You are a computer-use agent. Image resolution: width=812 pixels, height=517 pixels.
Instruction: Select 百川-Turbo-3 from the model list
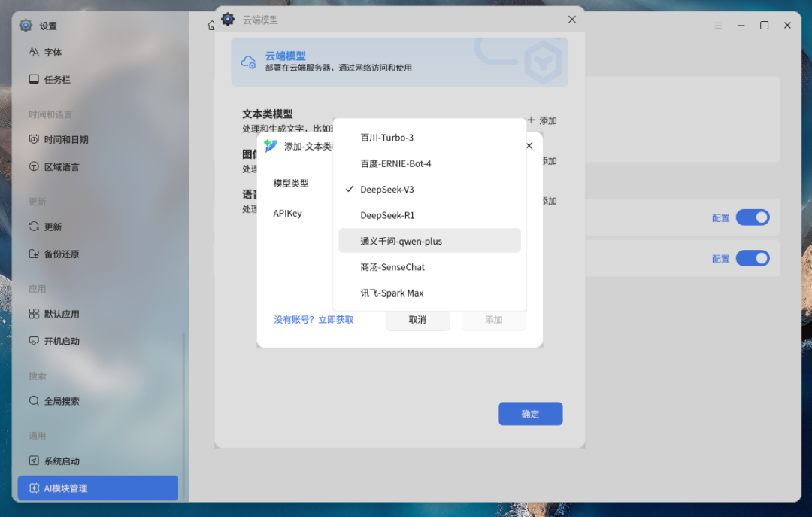(429, 138)
